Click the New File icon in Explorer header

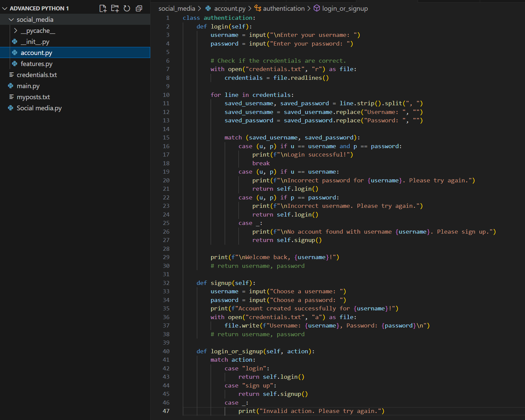click(x=103, y=8)
